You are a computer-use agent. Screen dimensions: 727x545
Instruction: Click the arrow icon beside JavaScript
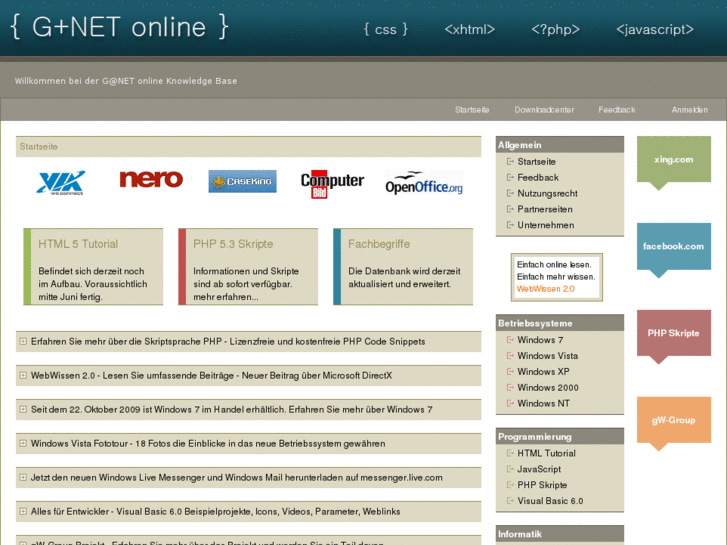click(x=510, y=469)
